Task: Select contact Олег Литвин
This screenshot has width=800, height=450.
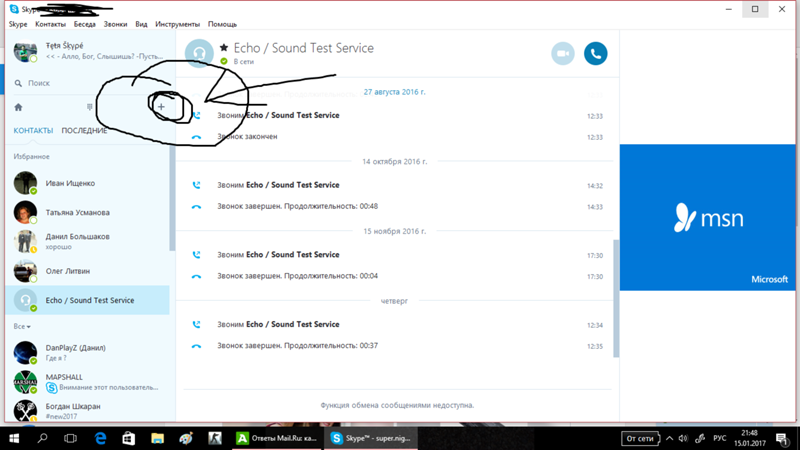Action: (87, 271)
